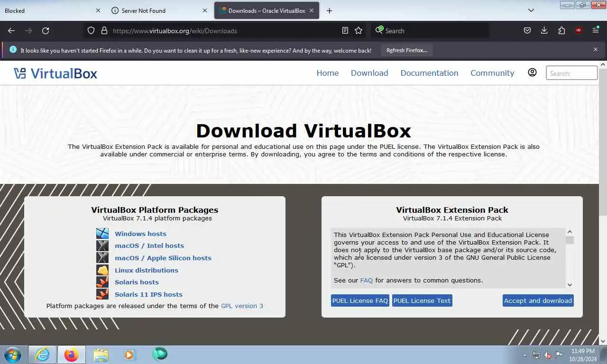607x364 pixels.
Task: Toggle reader view icon in address bar
Action: pos(345,30)
